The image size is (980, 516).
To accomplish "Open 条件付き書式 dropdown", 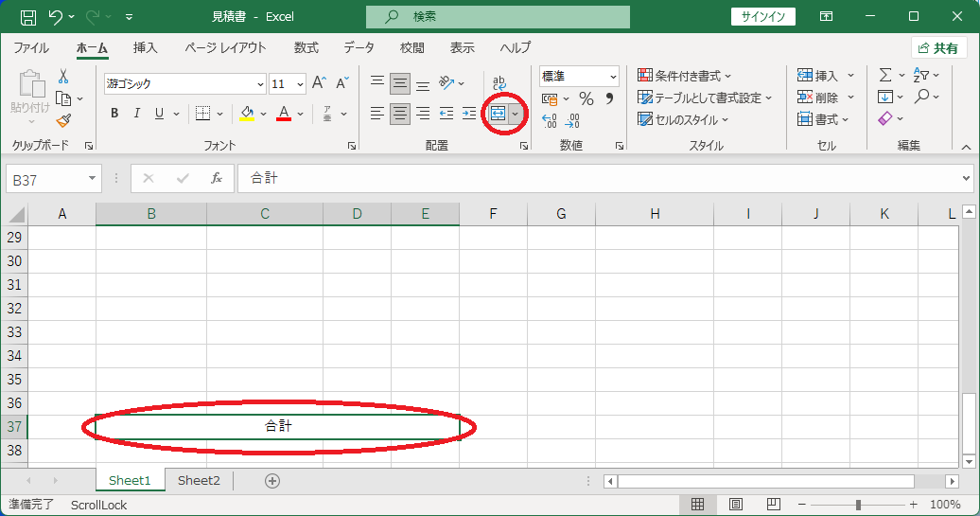I will pyautogui.click(x=684, y=76).
